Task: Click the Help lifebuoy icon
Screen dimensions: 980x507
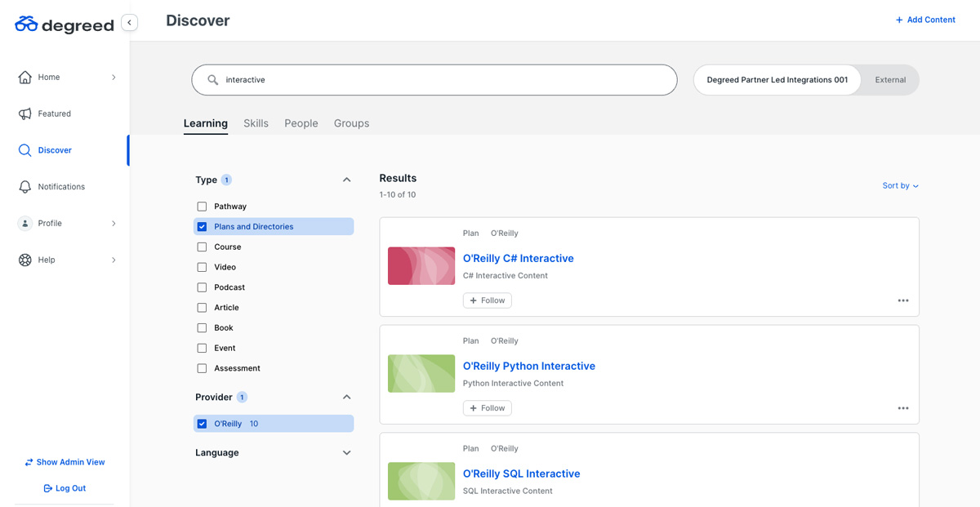Action: pyautogui.click(x=25, y=260)
